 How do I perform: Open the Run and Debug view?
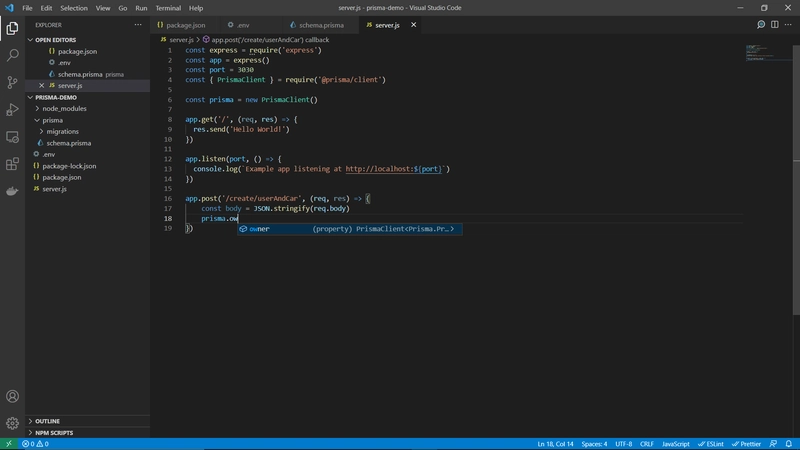(12, 110)
